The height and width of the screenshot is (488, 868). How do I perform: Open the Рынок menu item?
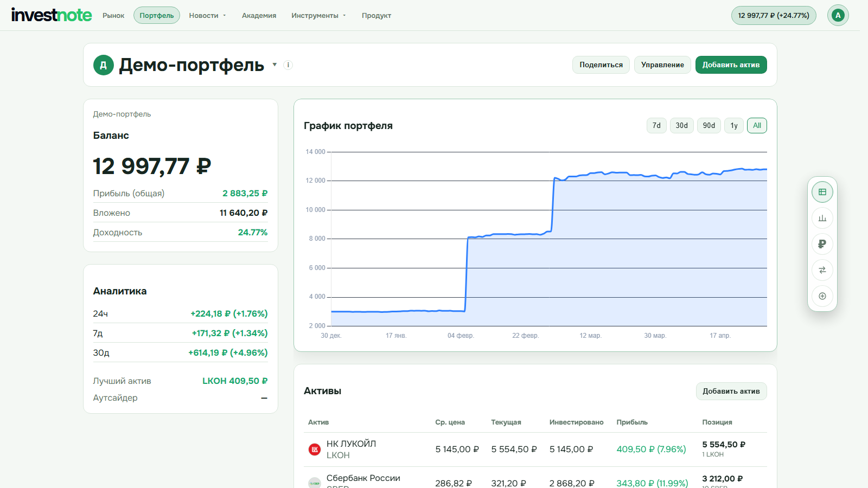click(x=113, y=16)
